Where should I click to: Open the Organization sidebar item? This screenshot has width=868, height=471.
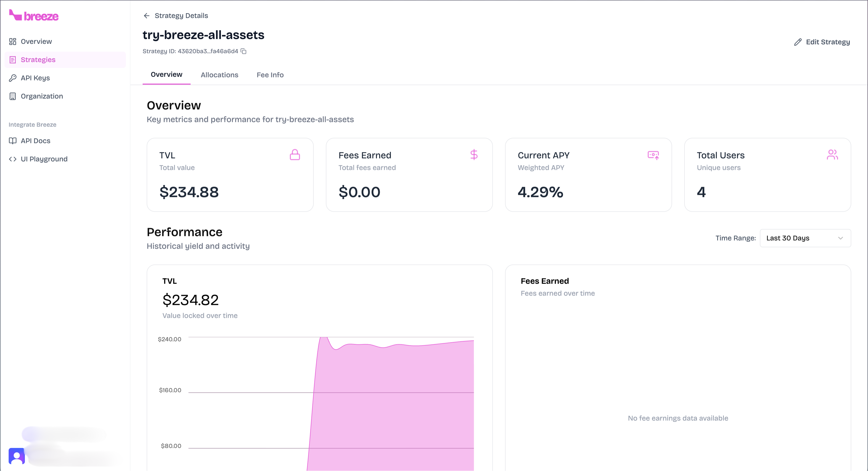coord(42,96)
